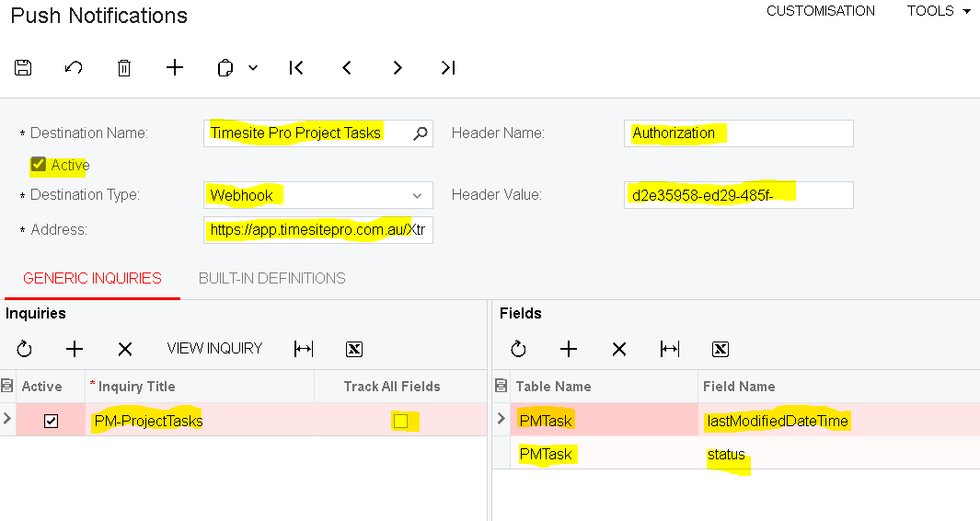
Task: Click the Save disk icon
Action: click(x=24, y=67)
